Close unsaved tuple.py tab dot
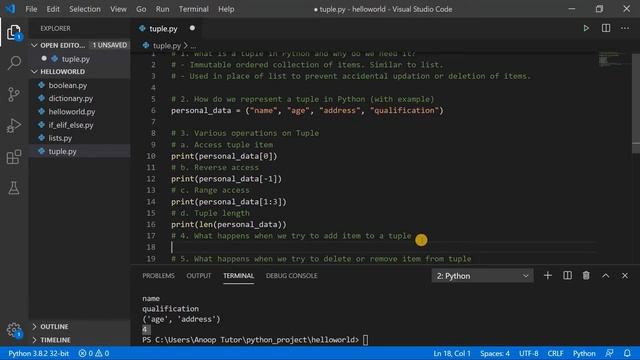This screenshot has width=640, height=360. coord(192,28)
